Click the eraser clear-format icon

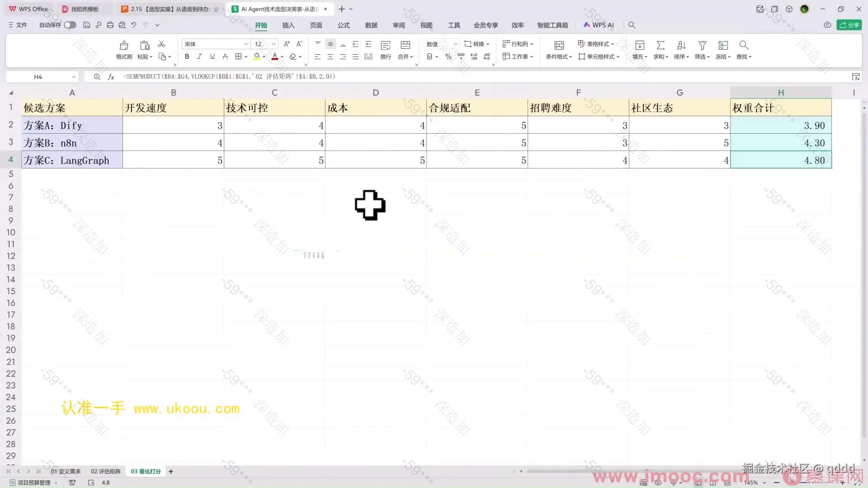coord(293,56)
